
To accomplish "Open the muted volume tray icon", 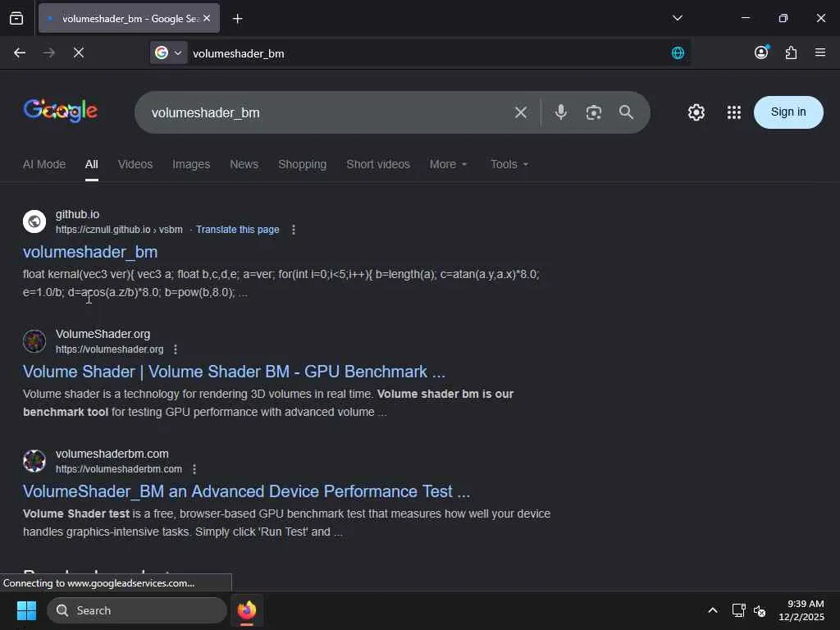I will tap(760, 610).
